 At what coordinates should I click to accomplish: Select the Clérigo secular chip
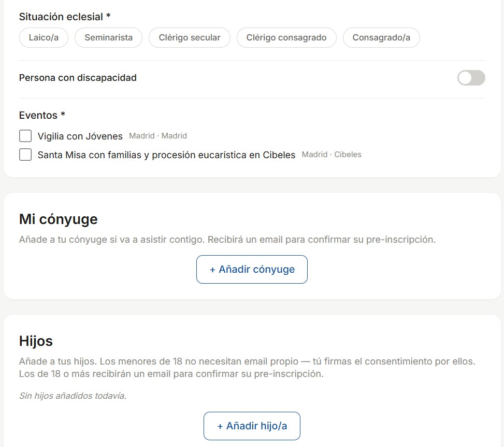[189, 38]
